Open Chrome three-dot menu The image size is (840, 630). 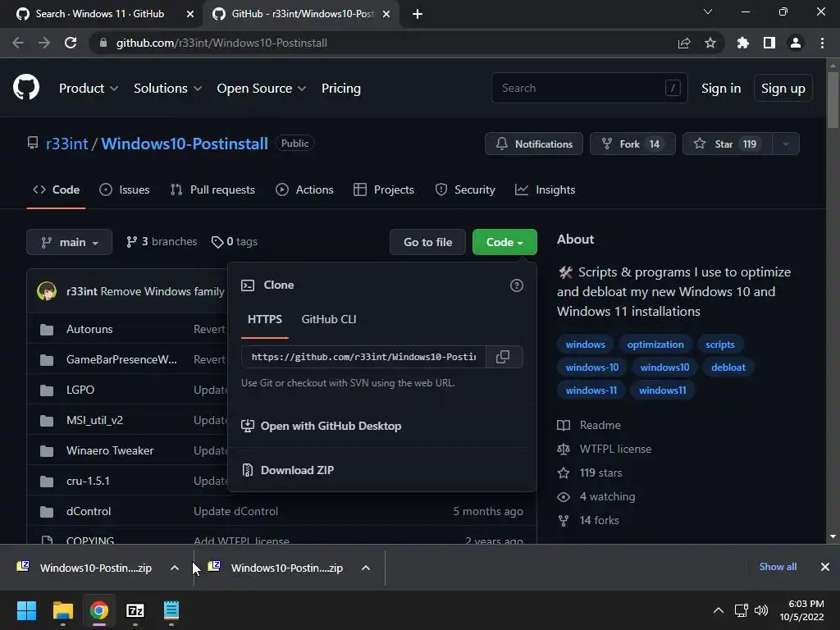click(822, 43)
